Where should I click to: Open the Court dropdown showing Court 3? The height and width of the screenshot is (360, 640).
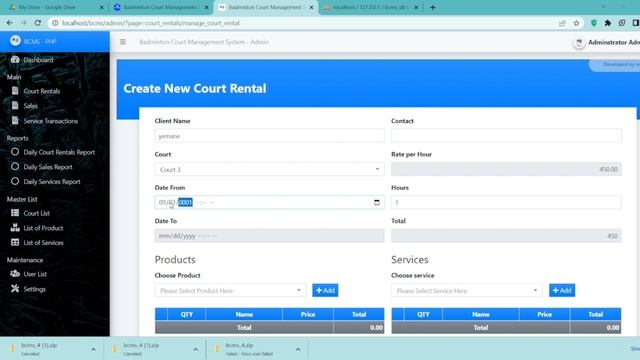(269, 169)
